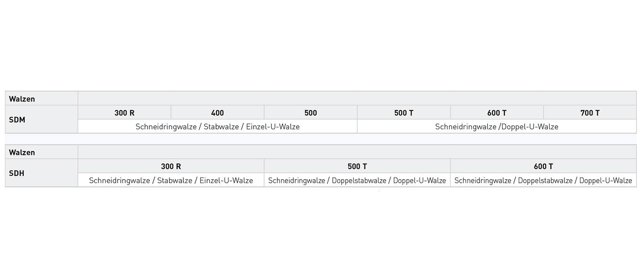Click the SDM 600 T column header
The width and height of the screenshot is (644, 277).
click(x=497, y=113)
